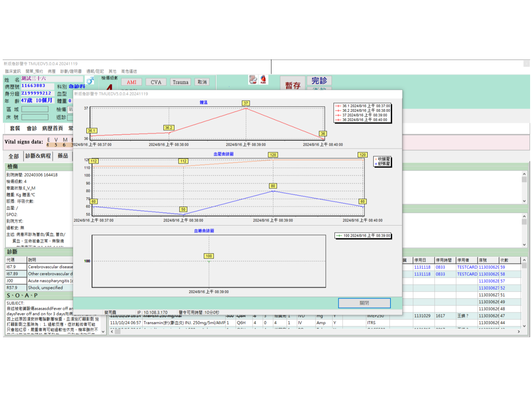Open the 開單_預約 menu
The width and height of the screenshot is (532, 399).
[34, 71]
